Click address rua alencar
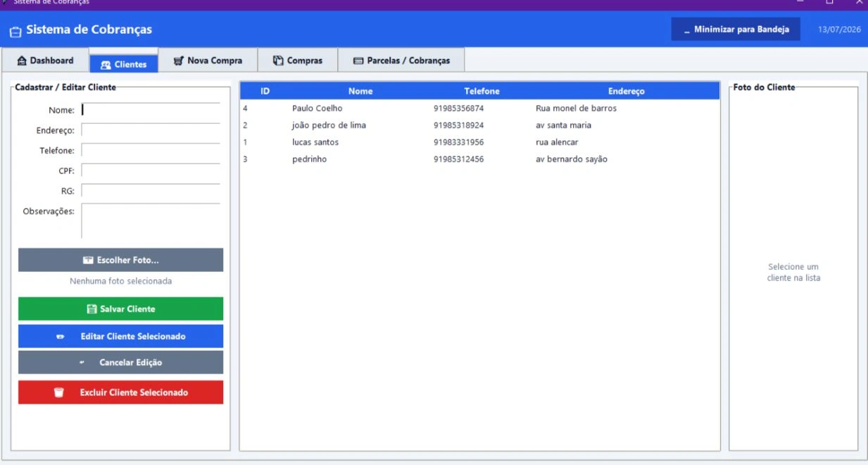 (x=557, y=142)
